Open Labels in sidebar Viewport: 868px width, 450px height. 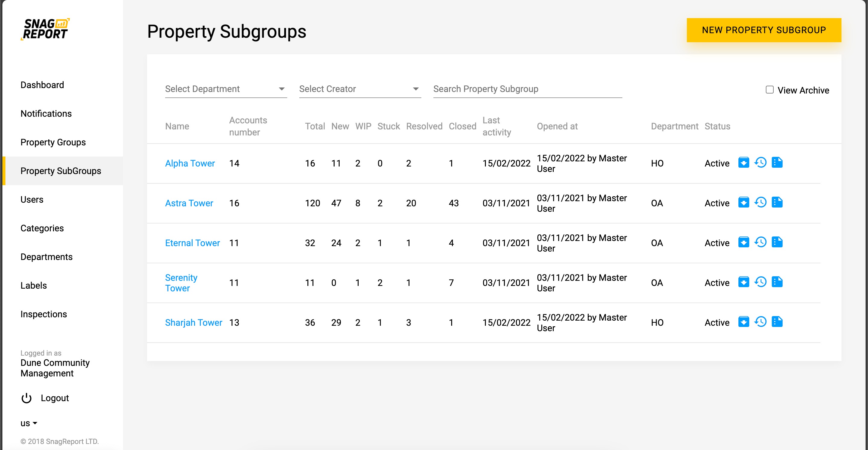pyautogui.click(x=33, y=286)
